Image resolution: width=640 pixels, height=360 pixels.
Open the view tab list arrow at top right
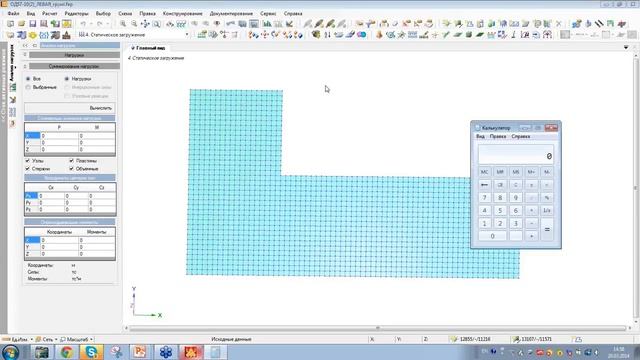click(x=626, y=48)
